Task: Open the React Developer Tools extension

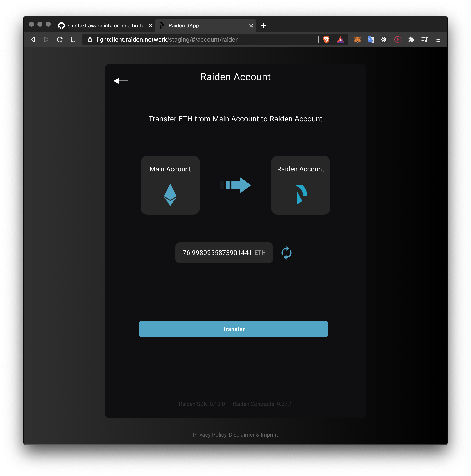Action: [x=384, y=39]
